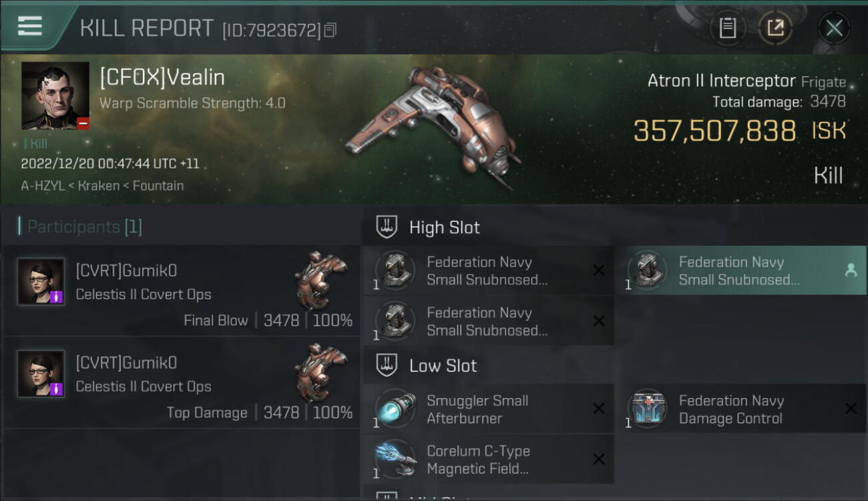868x501 pixels.
Task: Expand the Participants [1] section
Action: click(x=80, y=227)
